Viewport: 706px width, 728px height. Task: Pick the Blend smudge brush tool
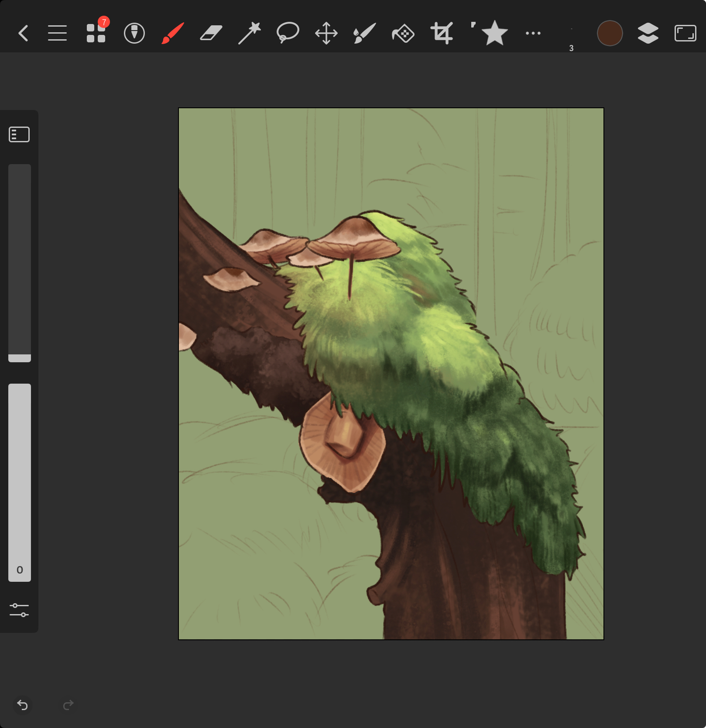[364, 33]
